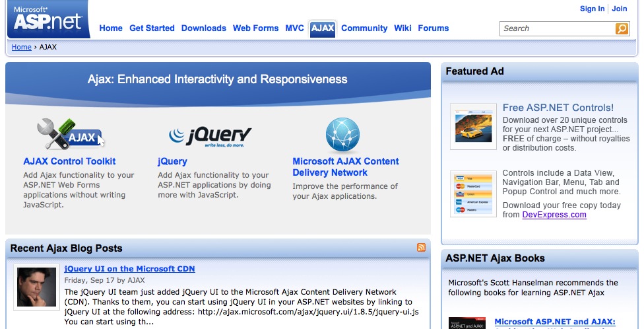The image size is (644, 329).
Task: Open Microsoft AJAX Content Delivery Network link
Action: tap(345, 167)
